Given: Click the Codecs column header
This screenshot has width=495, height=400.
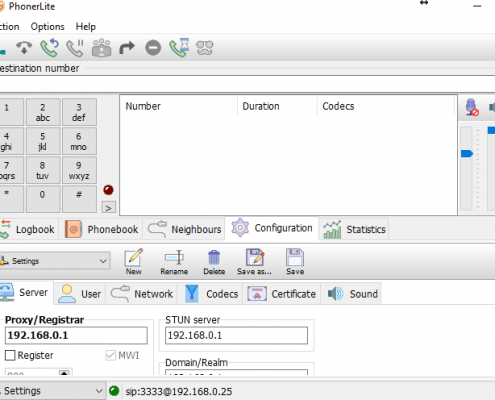Looking at the screenshot, I should point(386,106).
